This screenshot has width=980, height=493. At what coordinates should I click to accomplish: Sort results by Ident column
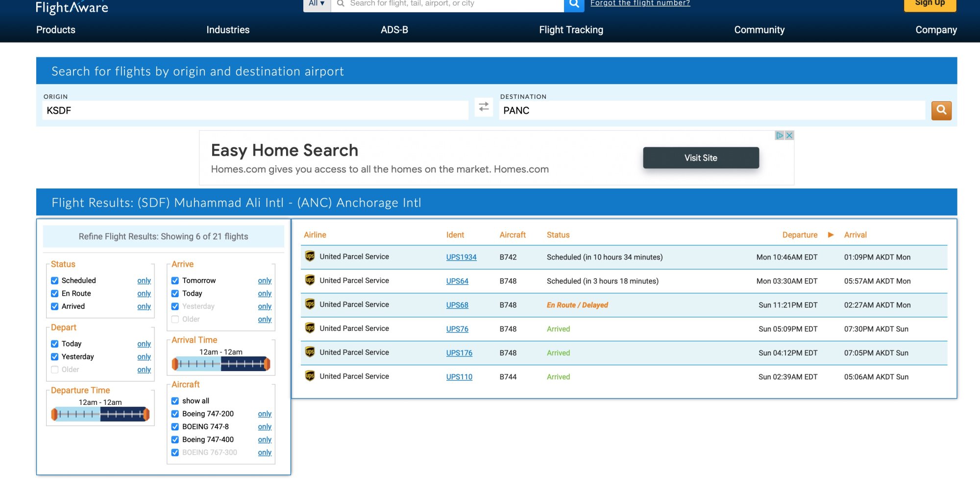455,235
